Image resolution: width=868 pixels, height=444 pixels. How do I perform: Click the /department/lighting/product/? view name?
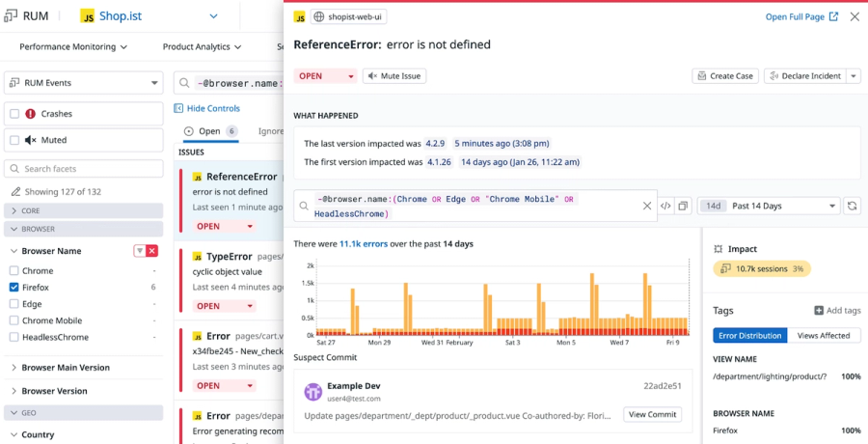tap(770, 377)
